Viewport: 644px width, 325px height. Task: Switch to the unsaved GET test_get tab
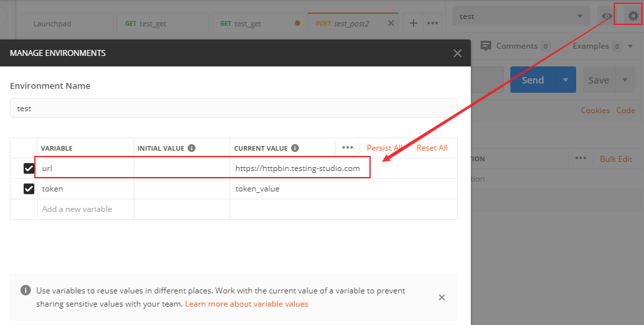click(x=258, y=24)
